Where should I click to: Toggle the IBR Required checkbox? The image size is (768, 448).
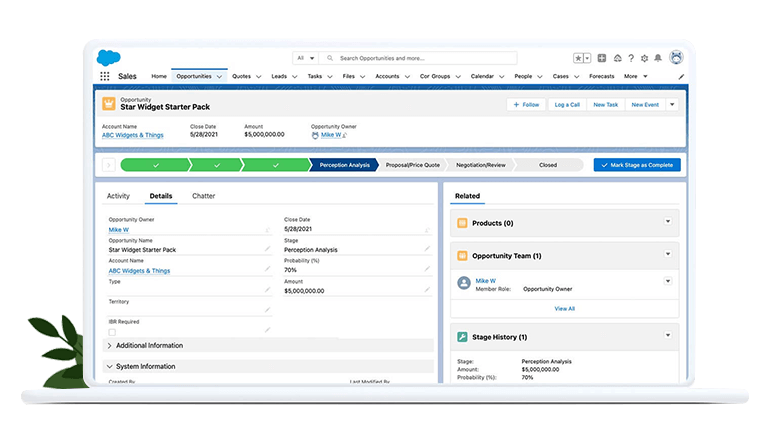[x=112, y=332]
